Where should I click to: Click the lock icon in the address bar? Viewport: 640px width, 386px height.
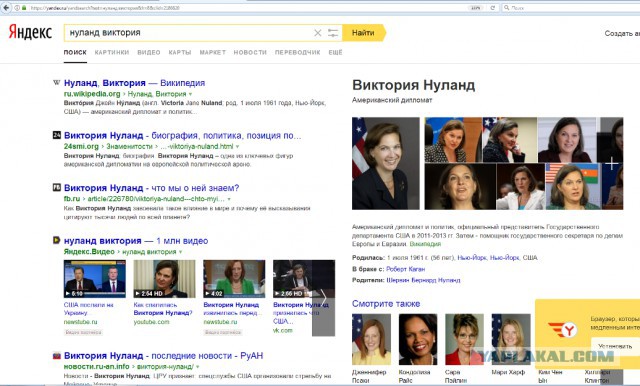[x=24, y=7]
